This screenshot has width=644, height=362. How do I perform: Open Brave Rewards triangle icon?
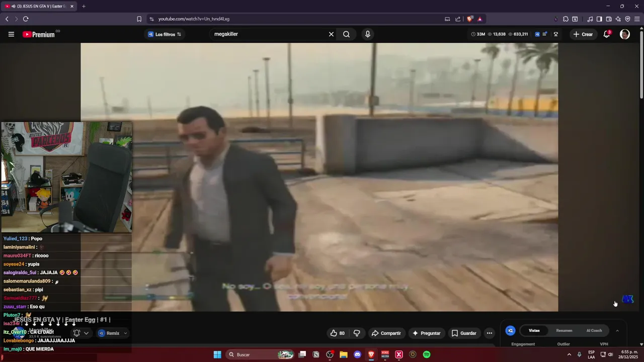(479, 19)
